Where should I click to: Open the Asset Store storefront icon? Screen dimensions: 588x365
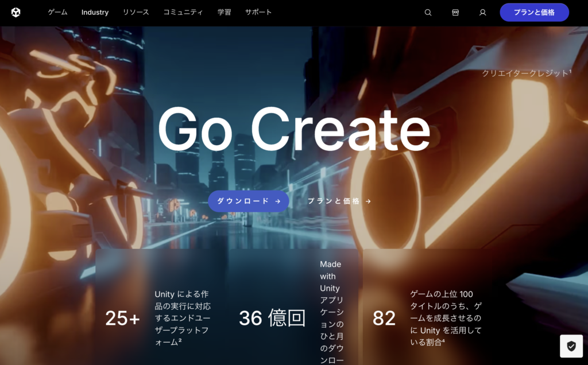click(x=455, y=13)
